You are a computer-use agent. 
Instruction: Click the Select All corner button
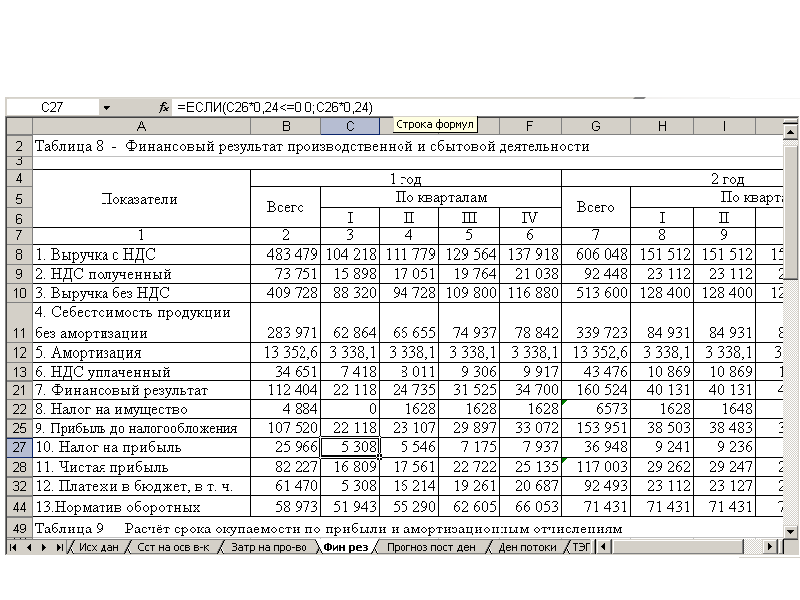pyautogui.click(x=19, y=126)
